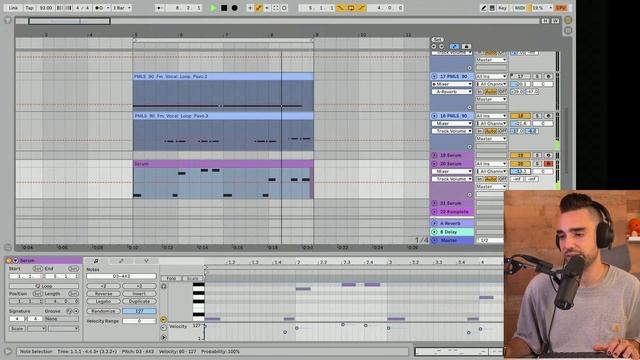Image resolution: width=640 pixels, height=360 pixels.
Task: Click the Re-enable Automation button
Action: tap(267, 8)
